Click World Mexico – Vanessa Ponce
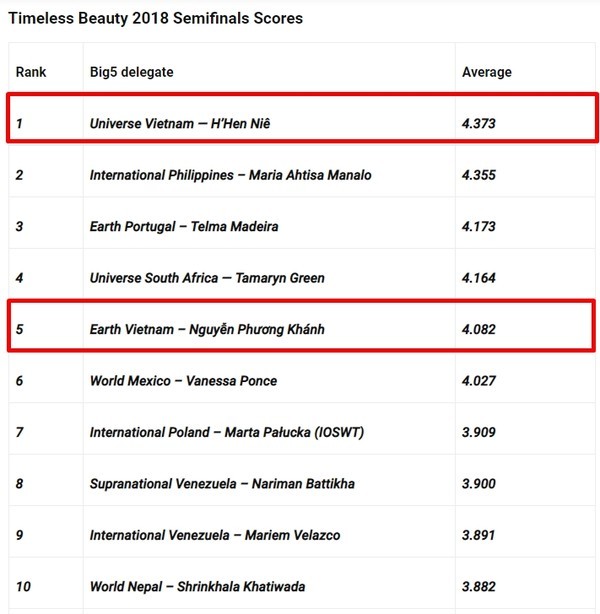This screenshot has width=600, height=614. pos(183,381)
